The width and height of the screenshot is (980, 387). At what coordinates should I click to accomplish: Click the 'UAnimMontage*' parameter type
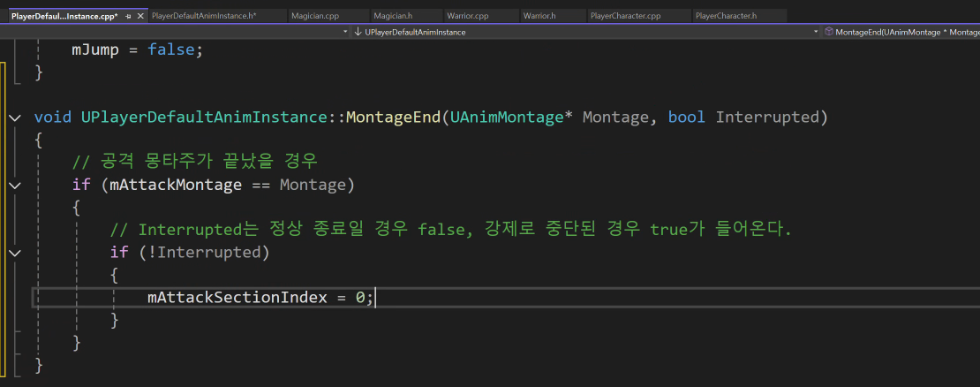(x=512, y=117)
